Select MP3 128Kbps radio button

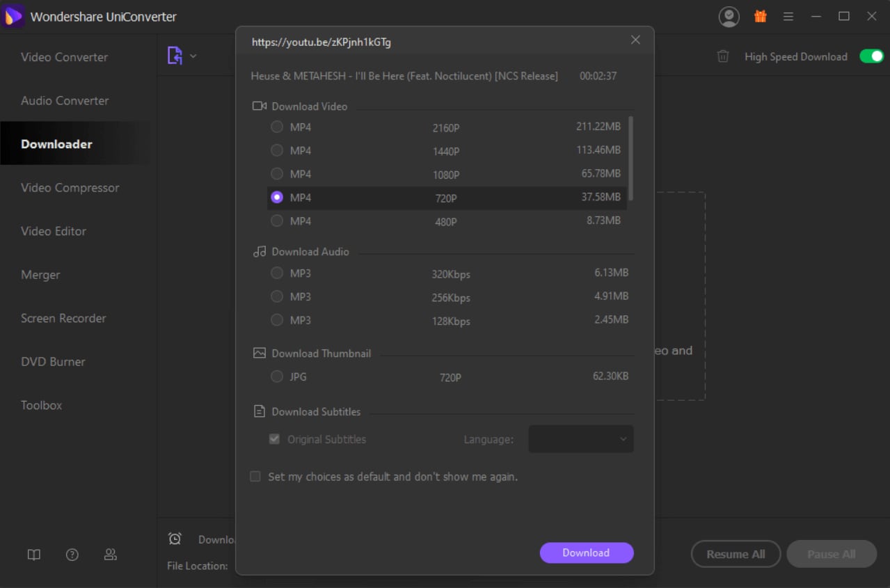click(277, 320)
